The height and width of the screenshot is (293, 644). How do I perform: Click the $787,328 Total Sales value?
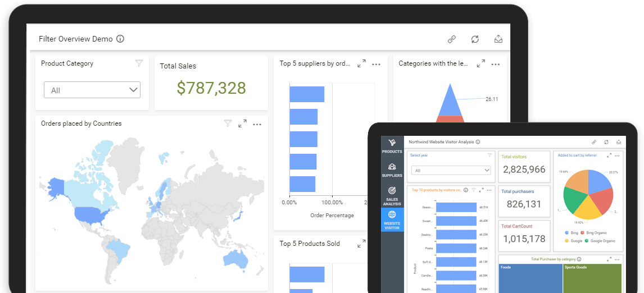pos(211,88)
